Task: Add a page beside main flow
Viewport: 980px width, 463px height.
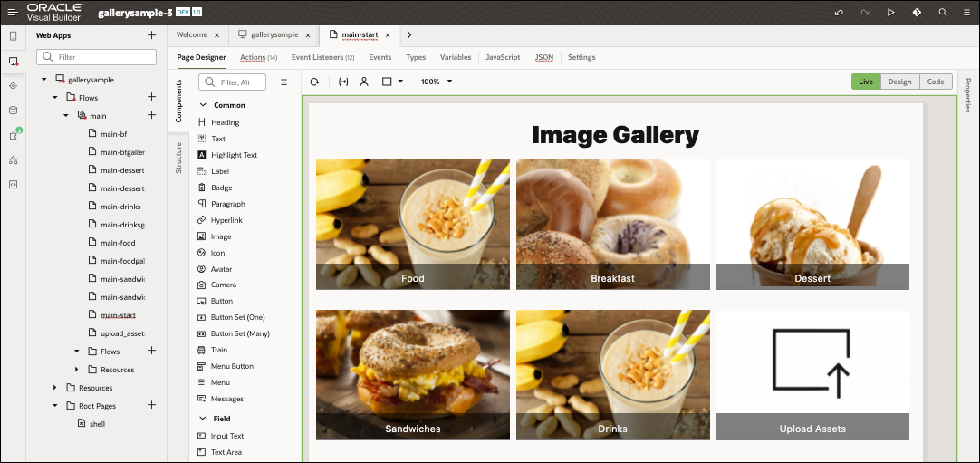Action: tap(151, 115)
